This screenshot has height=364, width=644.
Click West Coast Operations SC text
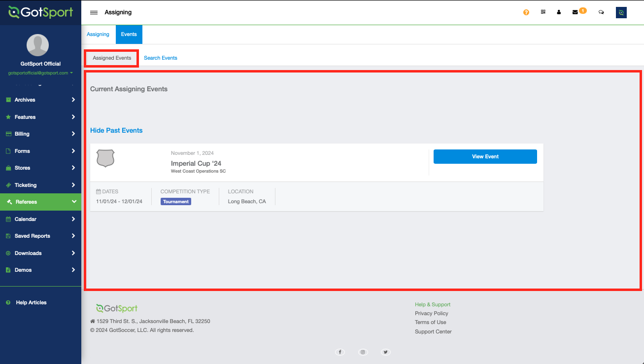pyautogui.click(x=198, y=171)
